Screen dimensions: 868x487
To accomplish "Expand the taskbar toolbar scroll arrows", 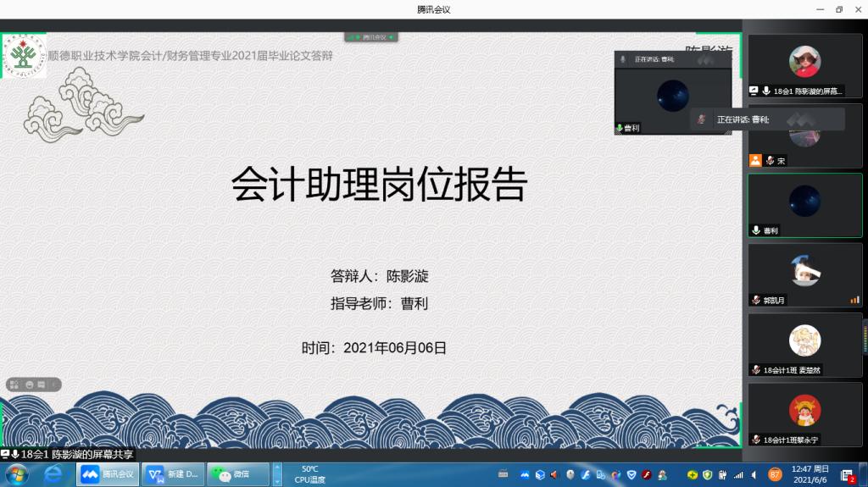I will coord(276,474).
